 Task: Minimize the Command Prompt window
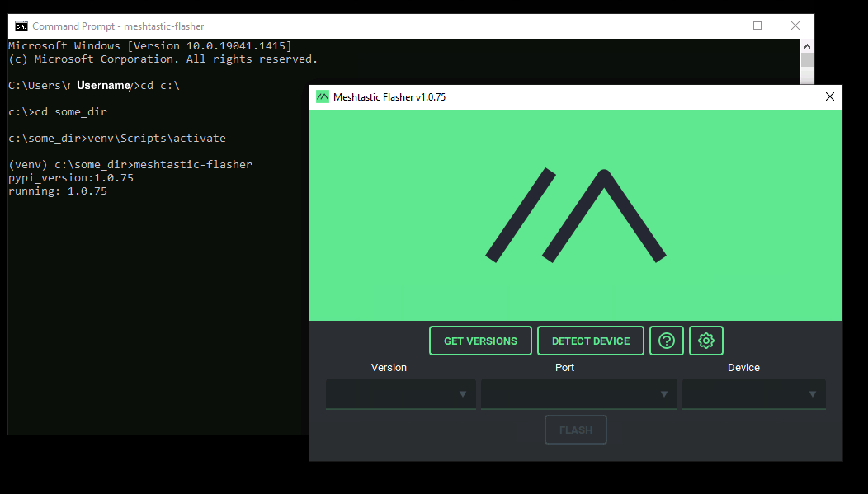click(x=720, y=26)
